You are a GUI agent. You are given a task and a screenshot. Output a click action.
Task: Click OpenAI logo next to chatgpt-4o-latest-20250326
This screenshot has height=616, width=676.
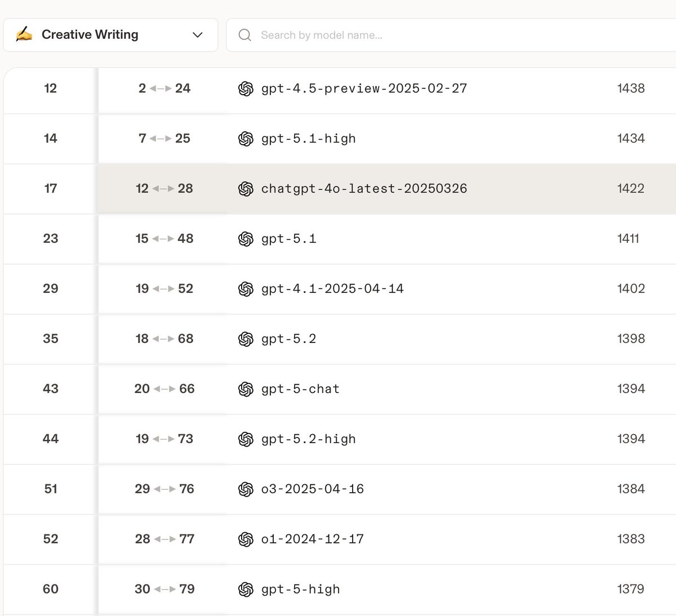tap(246, 189)
